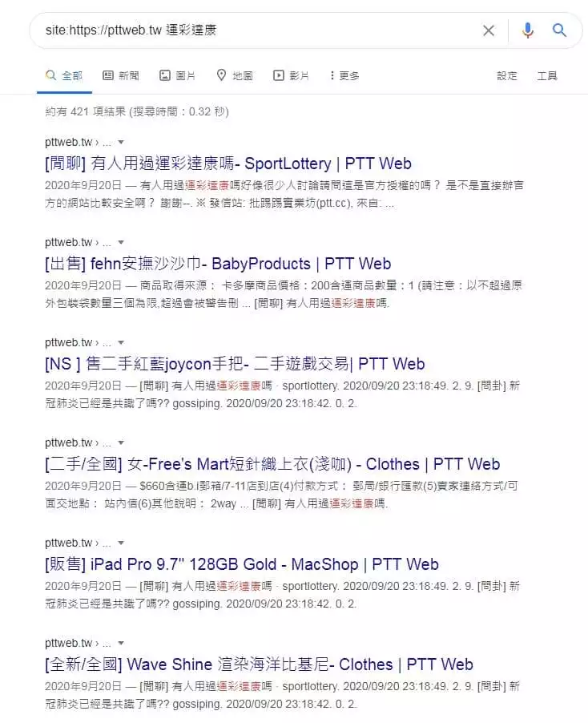Start voice search with the microphone icon

(x=528, y=30)
